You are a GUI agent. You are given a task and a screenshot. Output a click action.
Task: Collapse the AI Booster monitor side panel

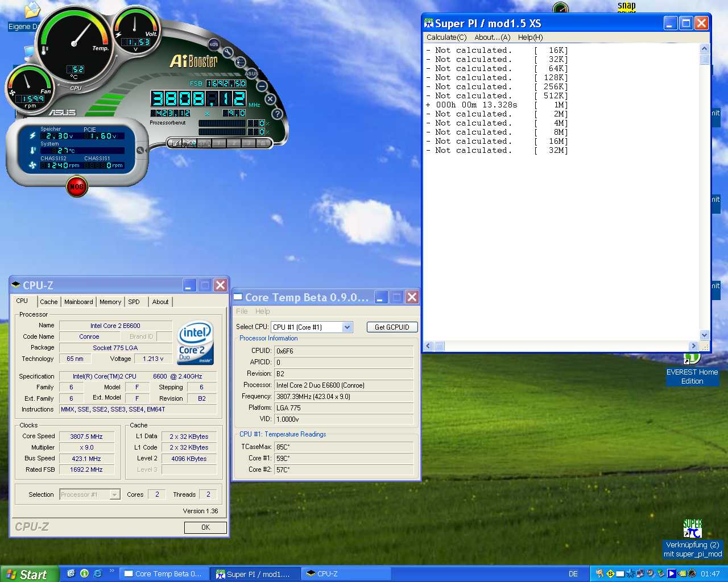140,150
